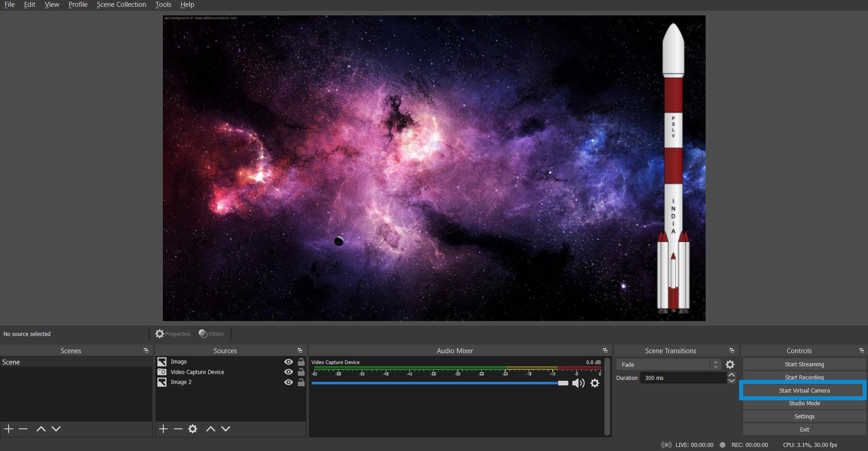Click the CPU usage status text
The height and width of the screenshot is (451, 868).
click(x=810, y=445)
